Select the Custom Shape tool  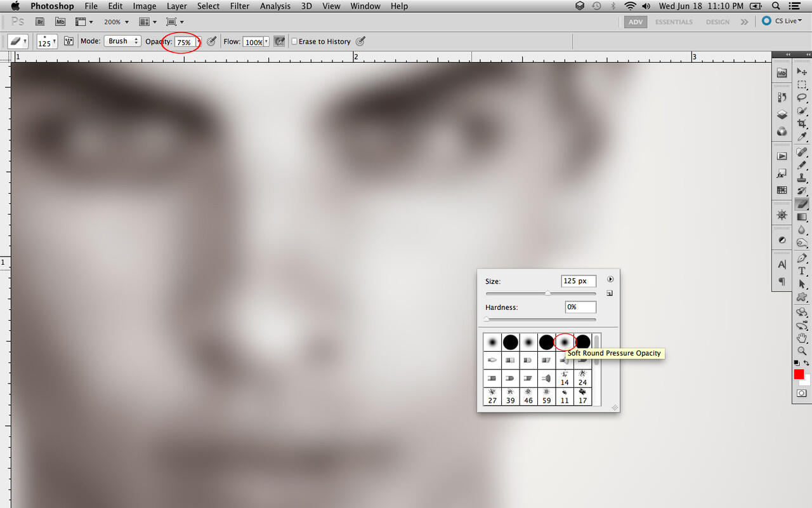click(802, 297)
